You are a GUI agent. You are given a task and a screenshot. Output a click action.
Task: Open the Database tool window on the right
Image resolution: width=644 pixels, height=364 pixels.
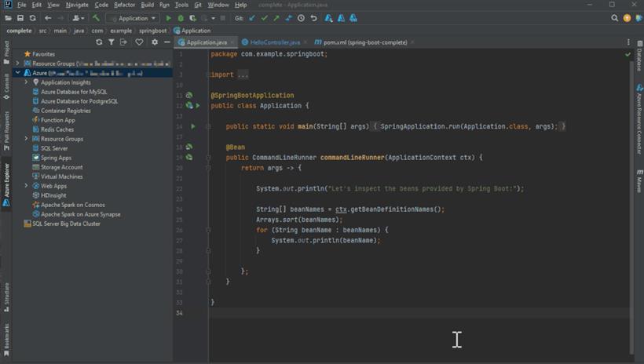coord(639,56)
